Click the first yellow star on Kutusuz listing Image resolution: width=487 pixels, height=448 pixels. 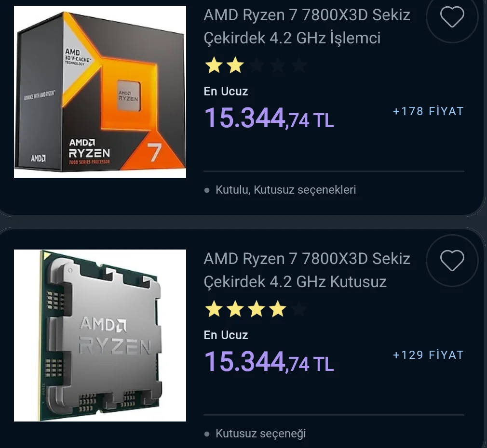point(214,309)
